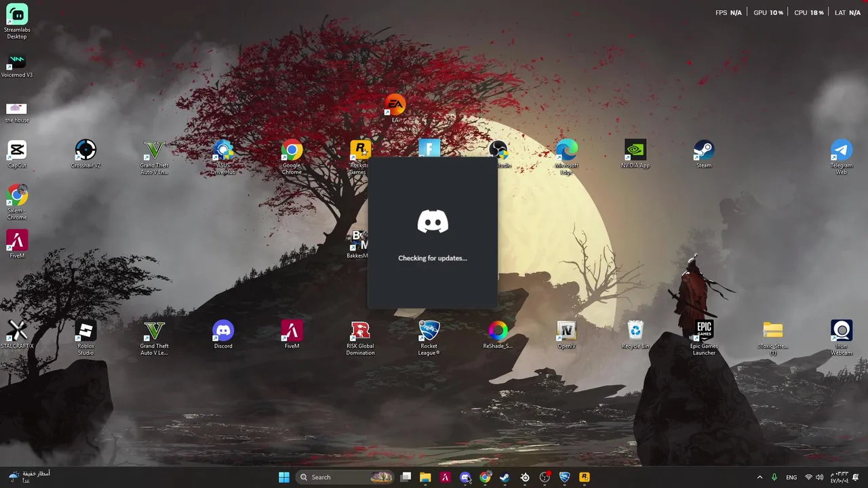Select the Rockstar Games Launcher desktop icon
868x488 pixels.
coord(359,157)
